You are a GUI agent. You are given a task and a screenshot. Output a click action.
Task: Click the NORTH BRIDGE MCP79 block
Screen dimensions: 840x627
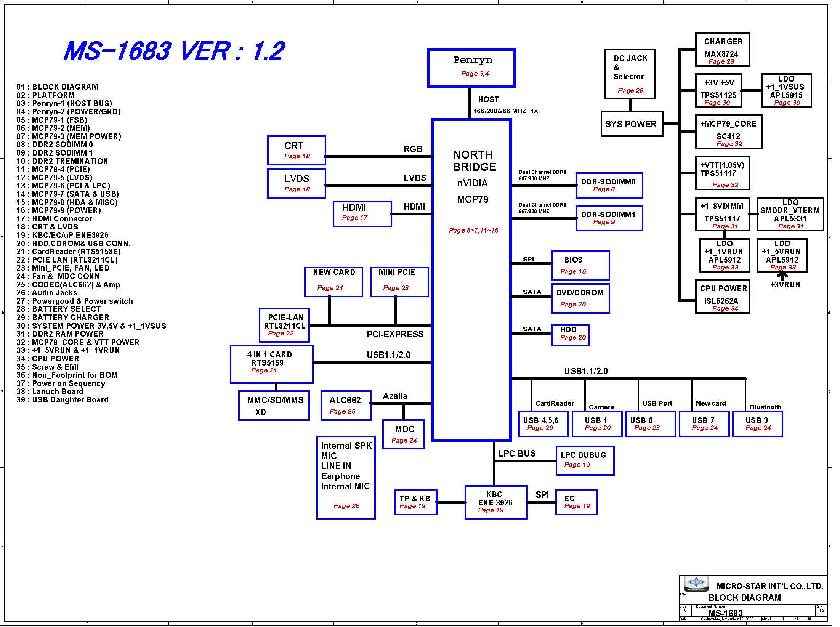pos(471,279)
